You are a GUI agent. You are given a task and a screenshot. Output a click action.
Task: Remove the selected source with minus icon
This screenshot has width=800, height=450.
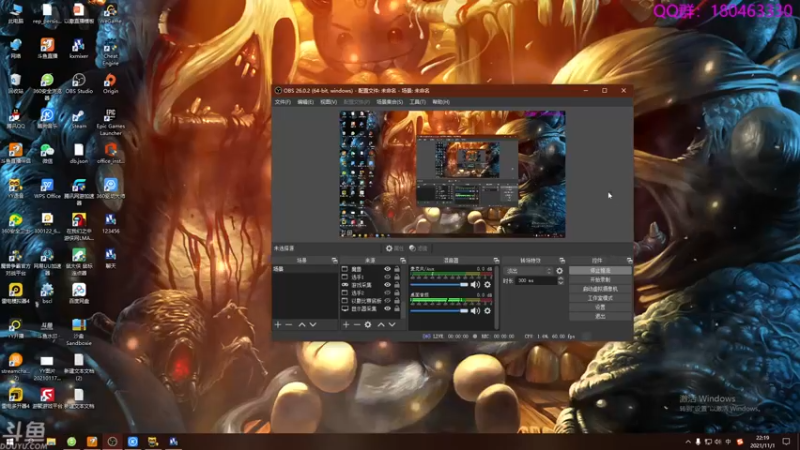click(x=357, y=324)
